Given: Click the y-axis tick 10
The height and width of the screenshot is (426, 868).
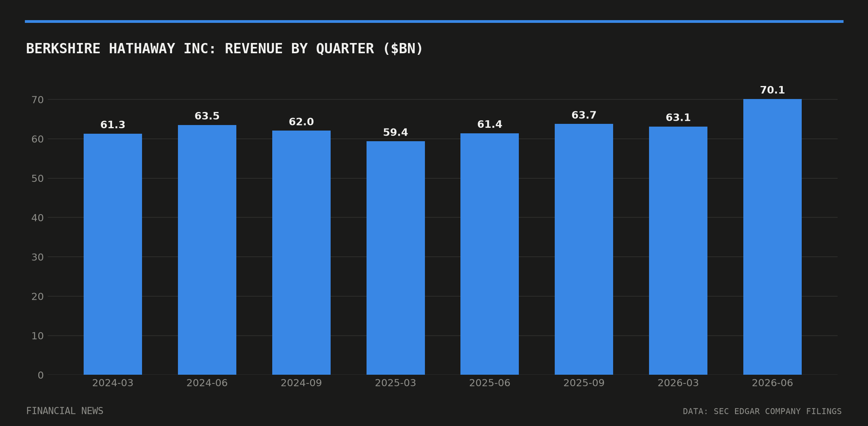Looking at the screenshot, I should point(37,336).
